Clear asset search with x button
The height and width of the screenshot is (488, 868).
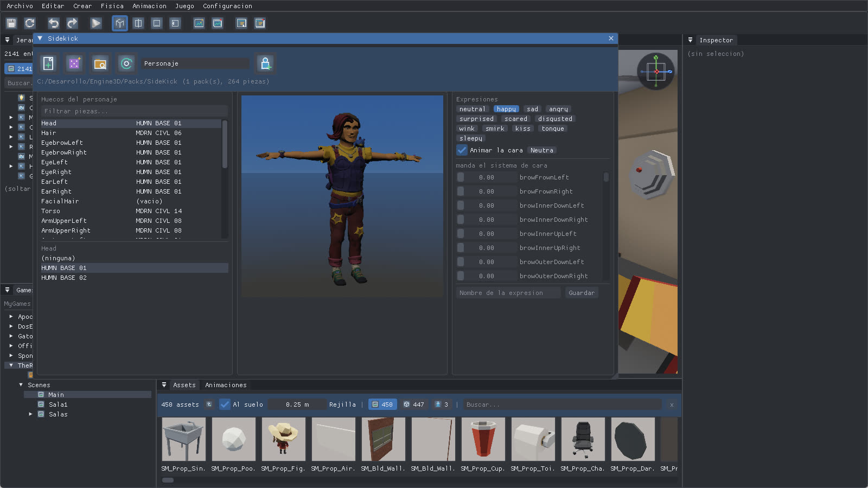tap(672, 404)
